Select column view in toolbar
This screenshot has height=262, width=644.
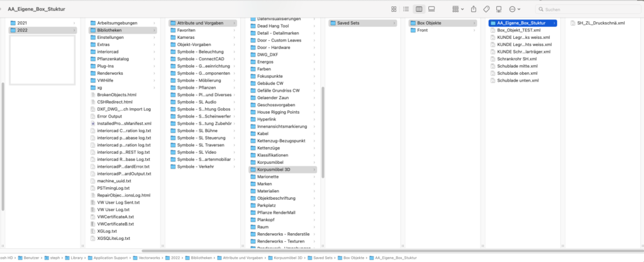(419, 9)
